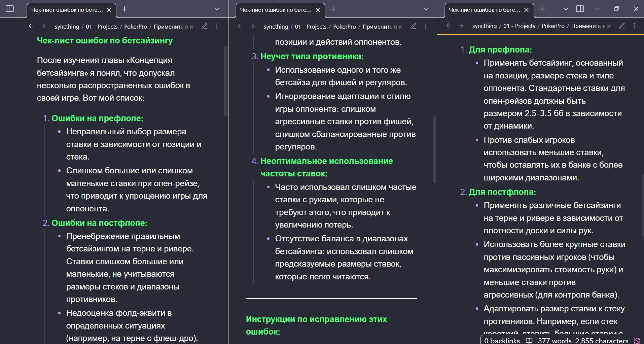644x344 pixels.
Task: Open PokerPro breadcrumb in middle pane
Action: pos(345,27)
